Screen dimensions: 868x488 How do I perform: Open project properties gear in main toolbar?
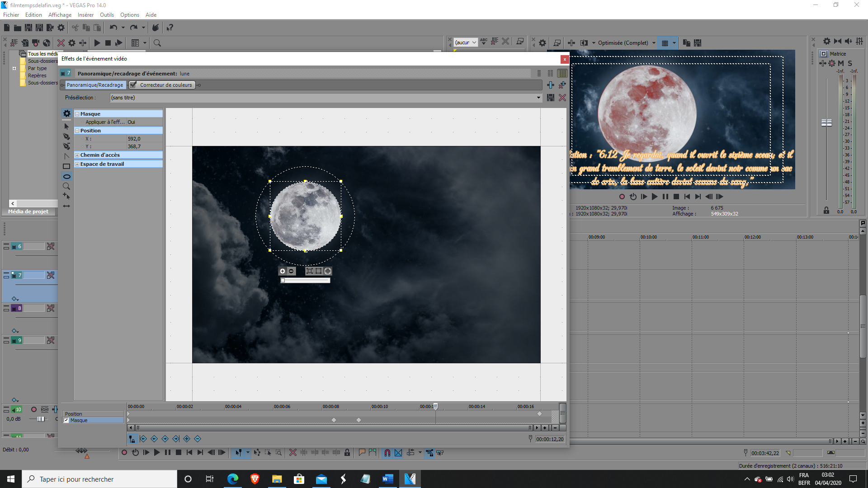click(61, 28)
